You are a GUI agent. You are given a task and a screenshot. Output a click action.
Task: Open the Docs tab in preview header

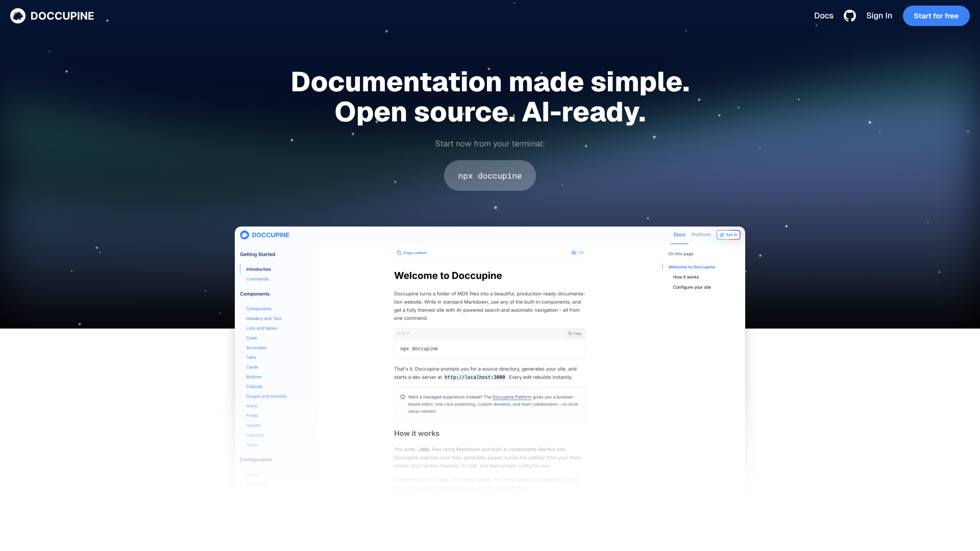(679, 235)
